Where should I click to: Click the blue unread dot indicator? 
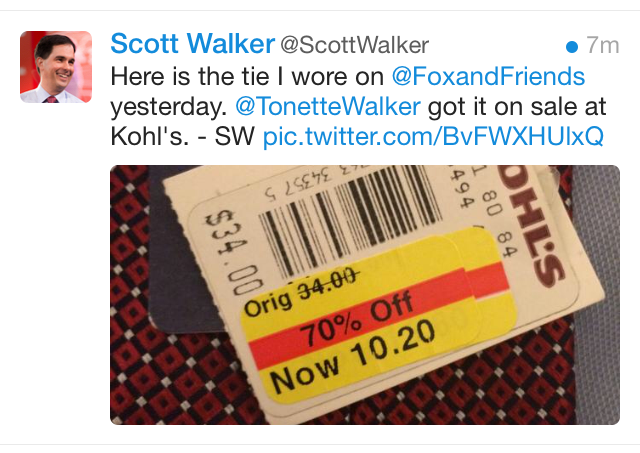click(572, 47)
